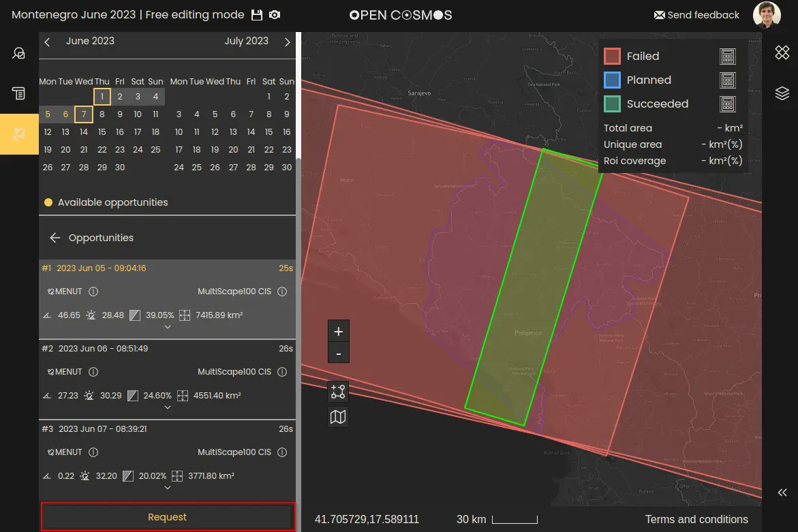Open the basemap selector map icon
Viewport: 798px width, 532px height.
(338, 416)
